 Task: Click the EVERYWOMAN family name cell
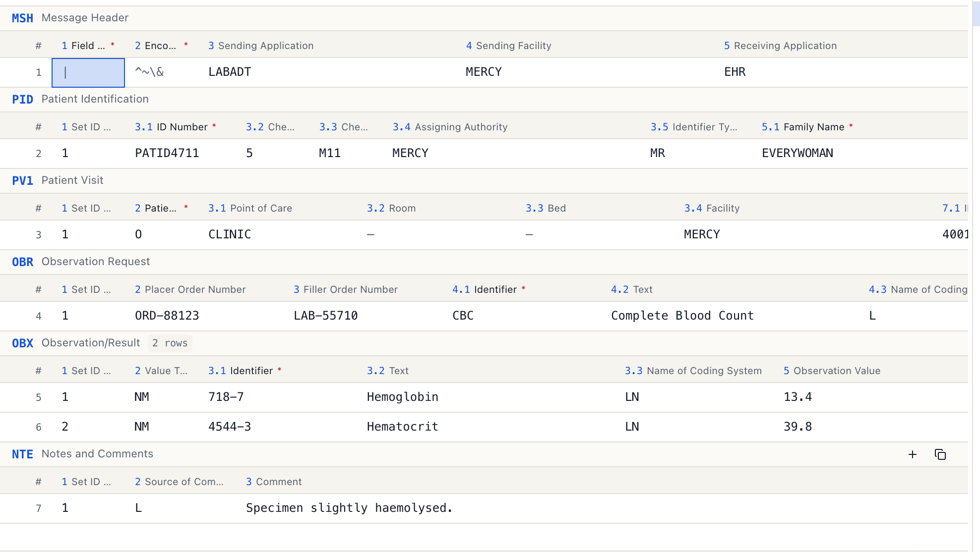point(863,153)
